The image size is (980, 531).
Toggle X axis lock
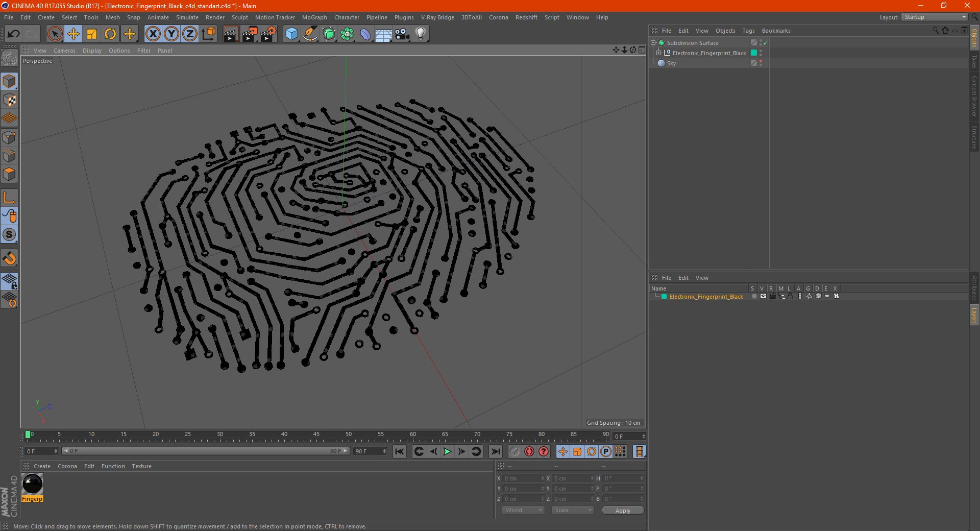pyautogui.click(x=153, y=34)
